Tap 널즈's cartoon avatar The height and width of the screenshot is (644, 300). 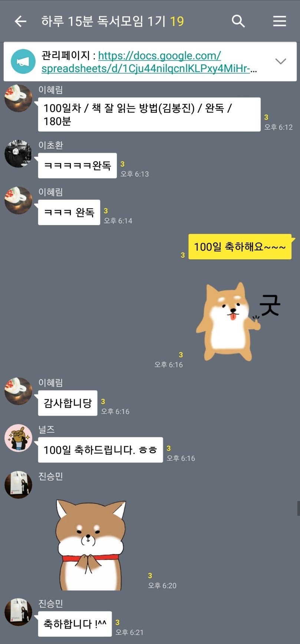tap(18, 438)
